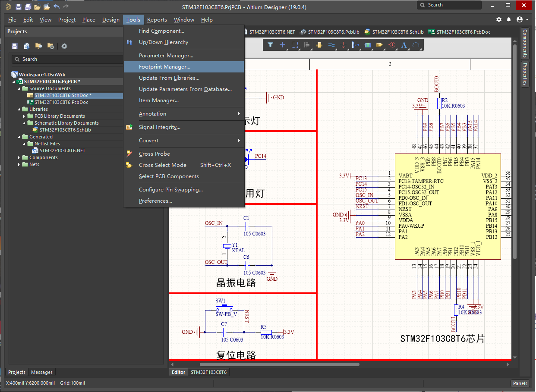
Task: Click the Panels button in the status bar
Action: (x=520, y=383)
